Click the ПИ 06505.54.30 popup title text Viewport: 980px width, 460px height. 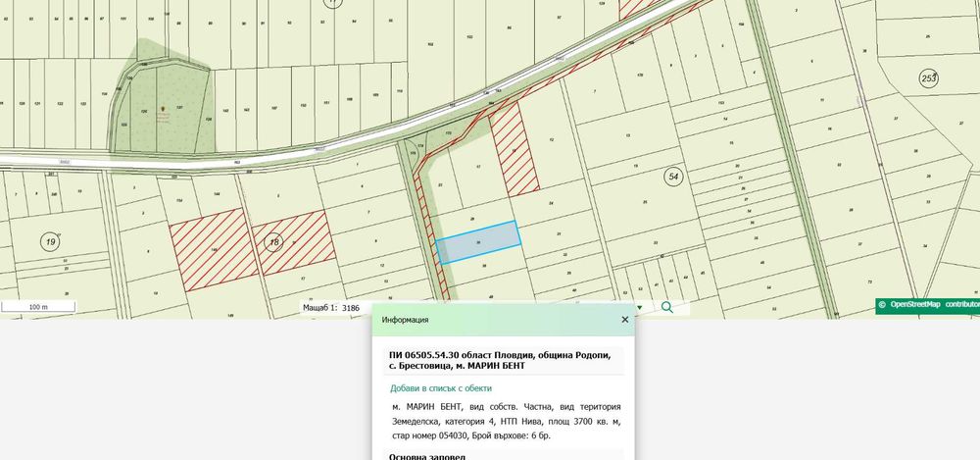click(500, 360)
